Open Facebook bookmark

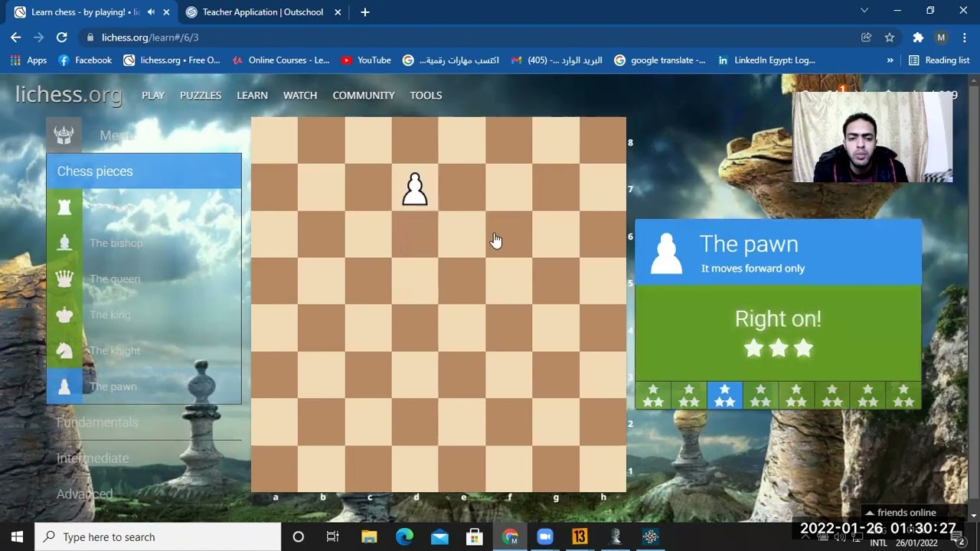coord(85,60)
